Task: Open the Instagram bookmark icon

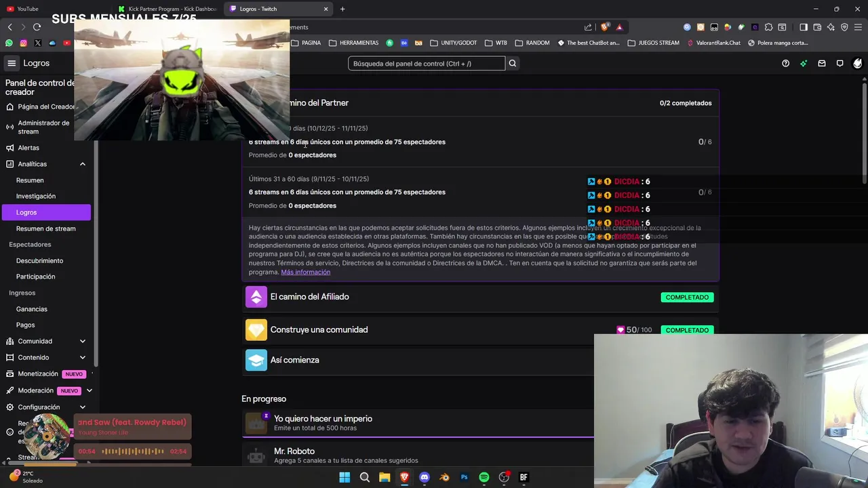Action: point(23,43)
